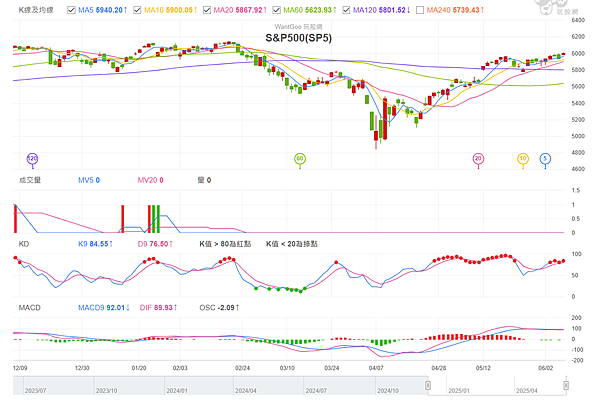This screenshot has height=402, width=600.
Task: Uncheck the MA10 moving average checkbox
Action: pos(137,10)
